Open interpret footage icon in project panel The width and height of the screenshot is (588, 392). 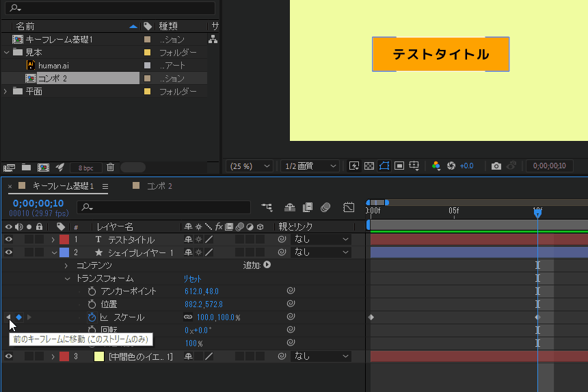(9, 168)
